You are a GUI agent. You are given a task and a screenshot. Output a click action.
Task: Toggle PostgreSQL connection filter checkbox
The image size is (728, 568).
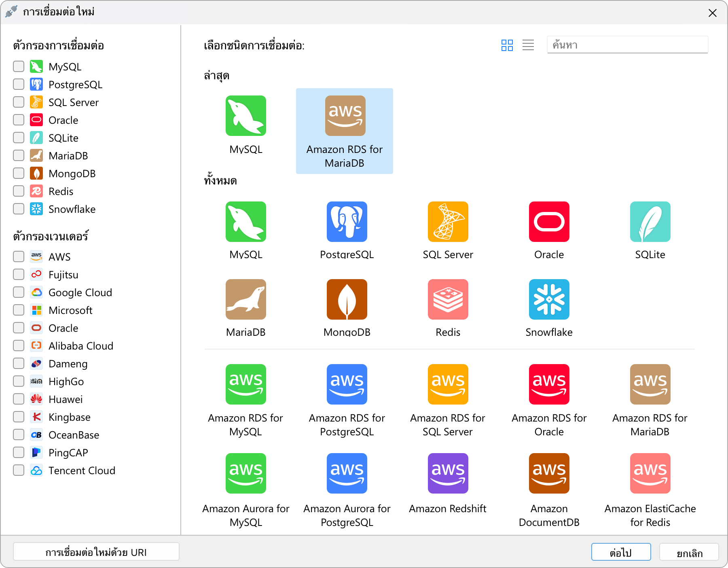pyautogui.click(x=19, y=84)
